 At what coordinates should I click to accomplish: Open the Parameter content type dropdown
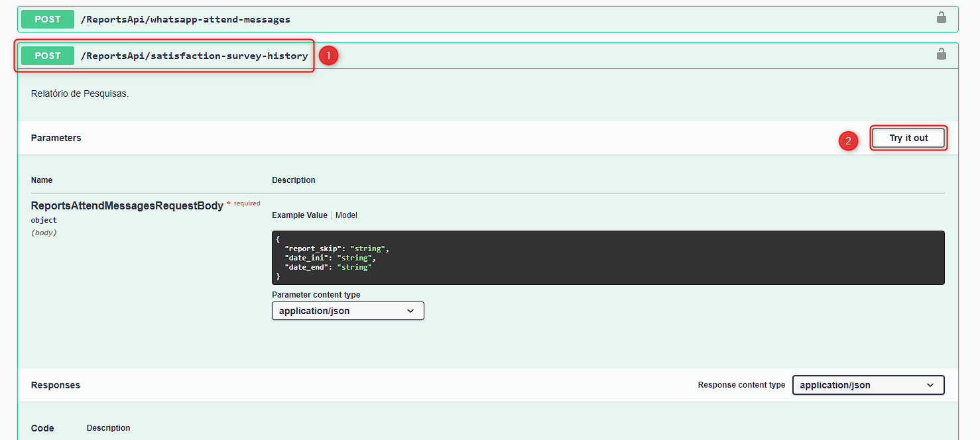point(347,311)
